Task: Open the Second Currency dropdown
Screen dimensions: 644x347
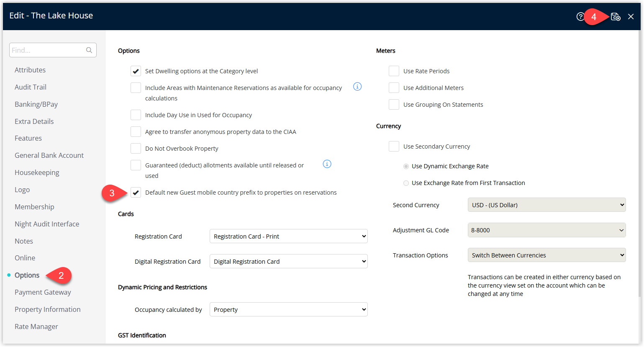Action: click(x=547, y=205)
